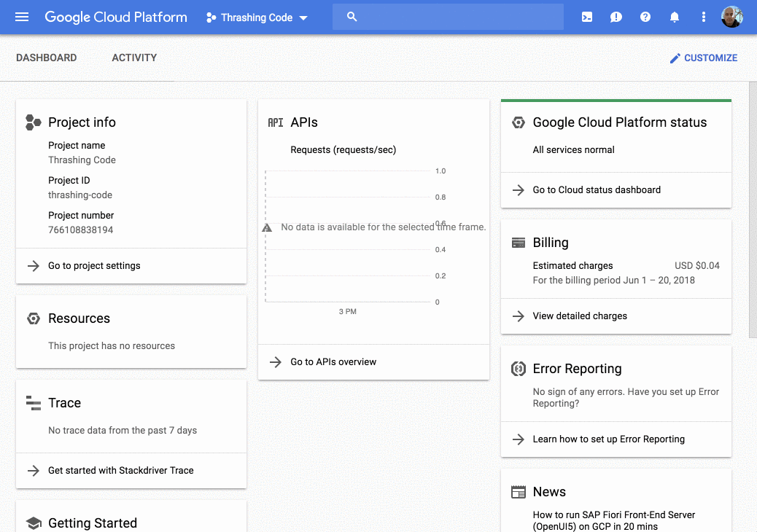The image size is (757, 532).
Task: Click the Requests (requests/sec) chart title
Action: click(343, 150)
